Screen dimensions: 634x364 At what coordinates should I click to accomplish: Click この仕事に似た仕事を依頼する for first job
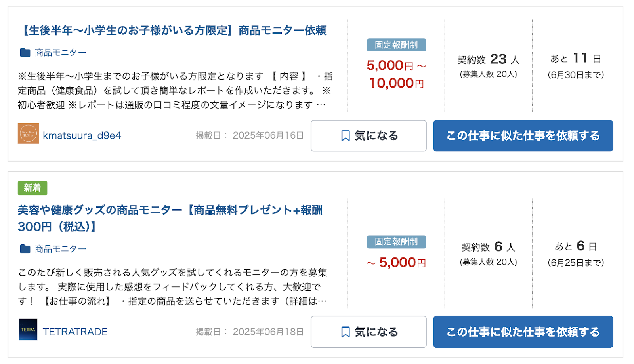coord(523,136)
